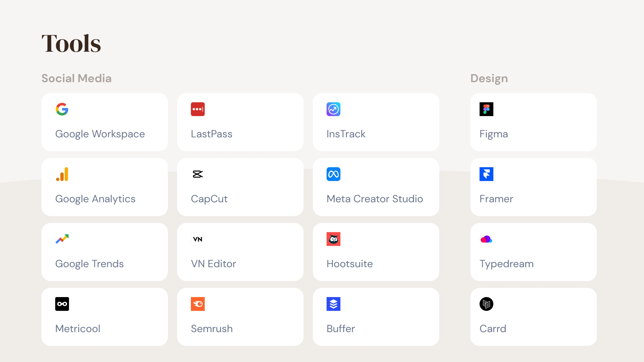The height and width of the screenshot is (362, 644).
Task: Click the Figma logo icon
Action: [x=486, y=109]
